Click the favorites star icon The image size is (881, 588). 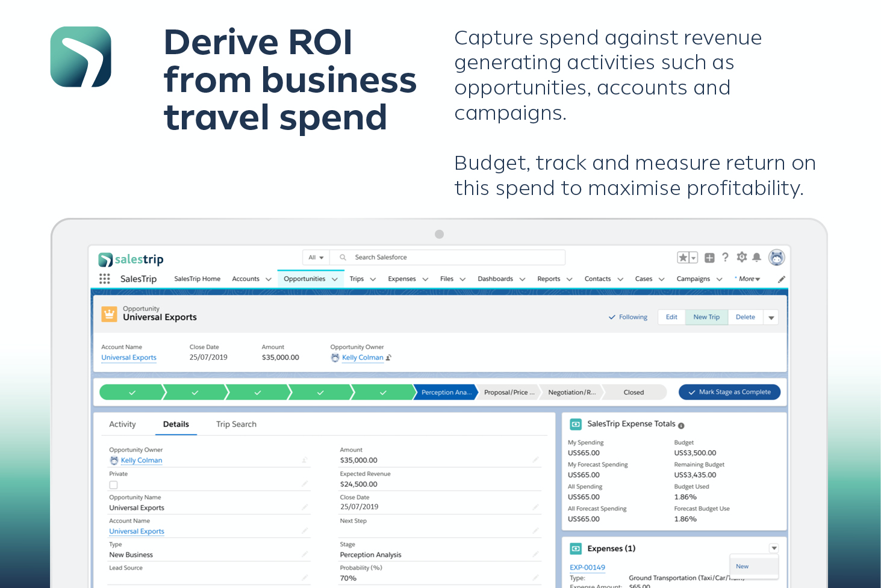(x=683, y=258)
